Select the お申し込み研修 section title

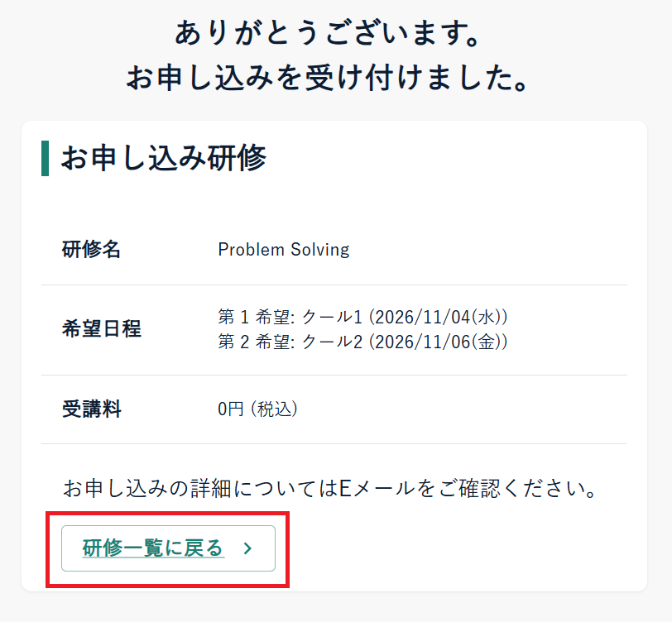(x=163, y=158)
